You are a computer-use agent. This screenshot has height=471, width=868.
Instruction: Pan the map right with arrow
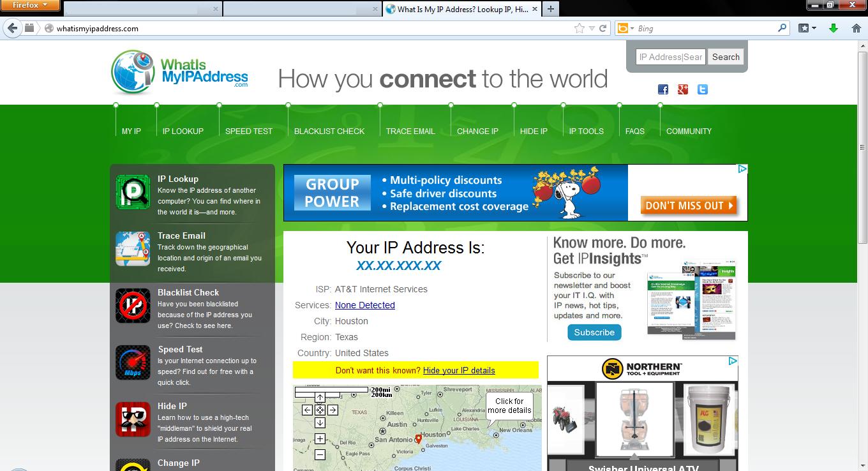point(333,410)
